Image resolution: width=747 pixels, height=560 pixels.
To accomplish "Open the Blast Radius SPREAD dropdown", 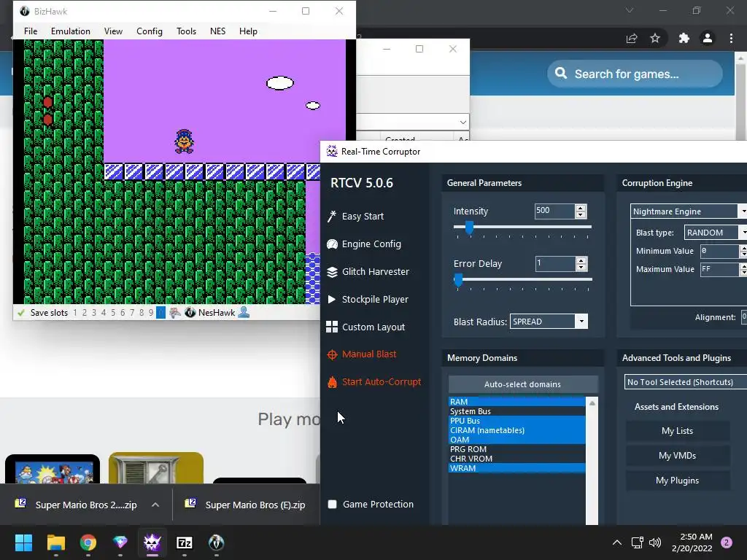I will coord(549,322).
